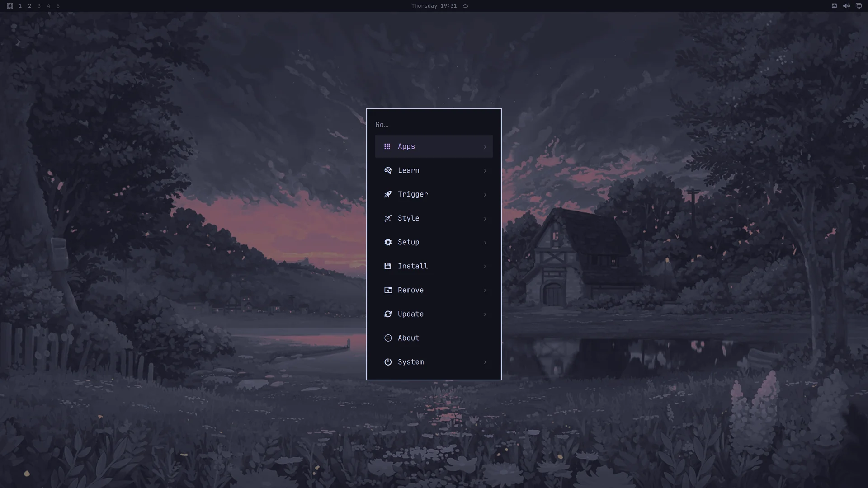Expand the Remove submenu chevron
The image size is (868, 488).
[x=485, y=291]
